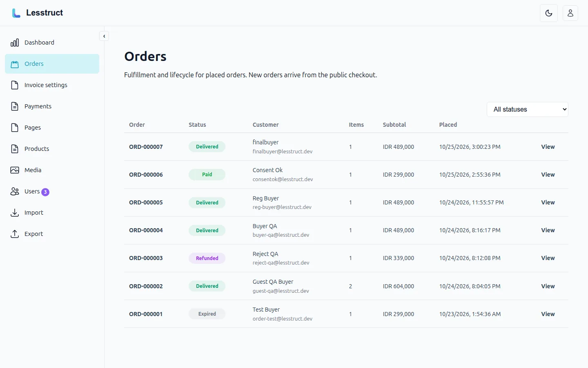Open Products section from the sidebar

click(52, 149)
